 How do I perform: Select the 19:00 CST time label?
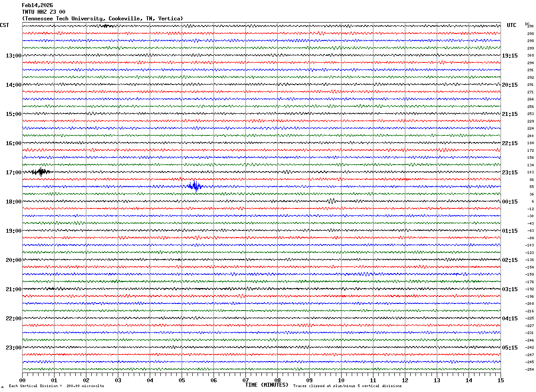(13, 231)
